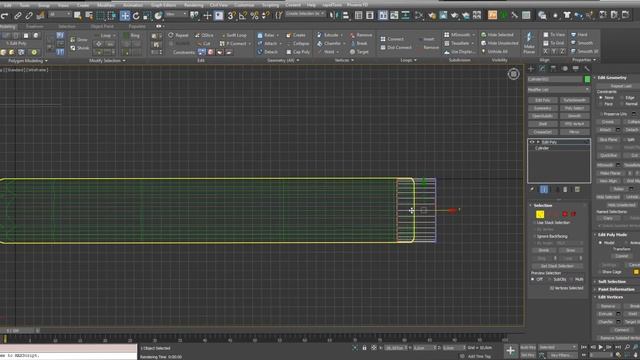Open the selection filter All dropdown

coord(60,15)
